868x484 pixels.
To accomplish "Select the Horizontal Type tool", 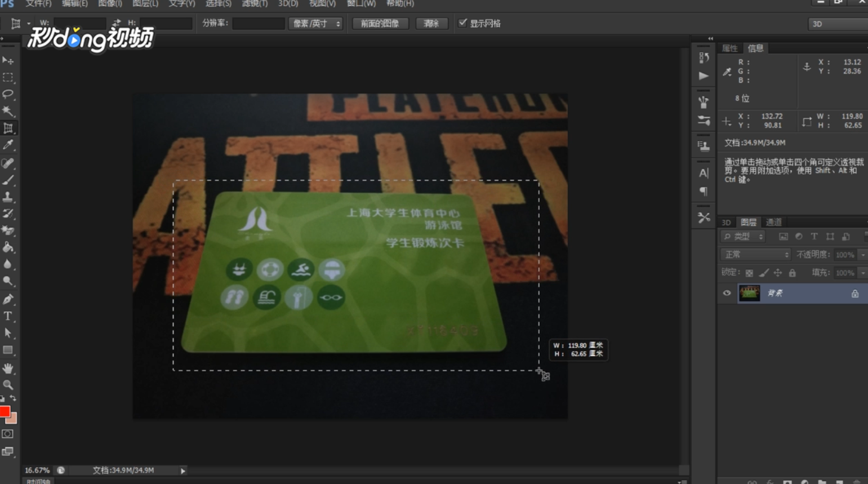I will (8, 316).
